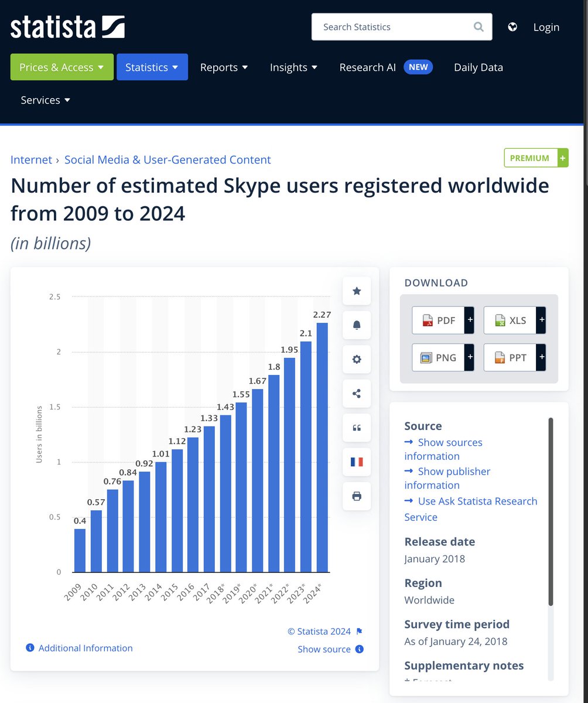Click the 2020 bar labeled 1.67
Viewport: 588px width, 703px height.
click(258, 480)
